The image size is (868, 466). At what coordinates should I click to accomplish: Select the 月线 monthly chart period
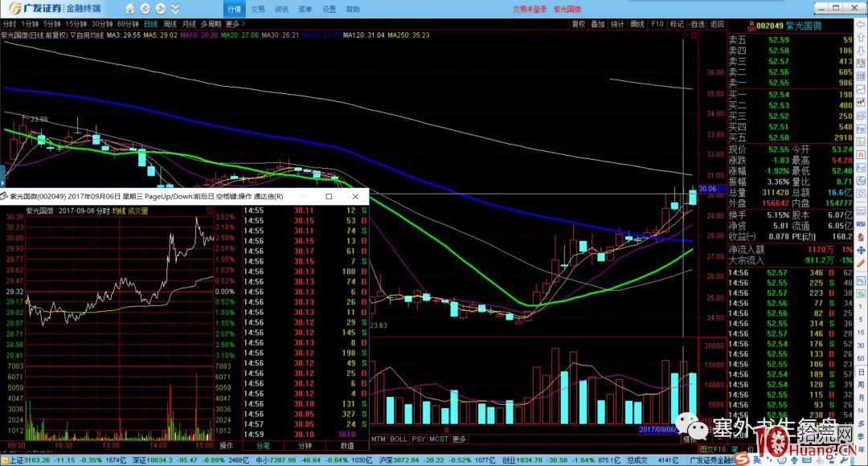pos(190,24)
